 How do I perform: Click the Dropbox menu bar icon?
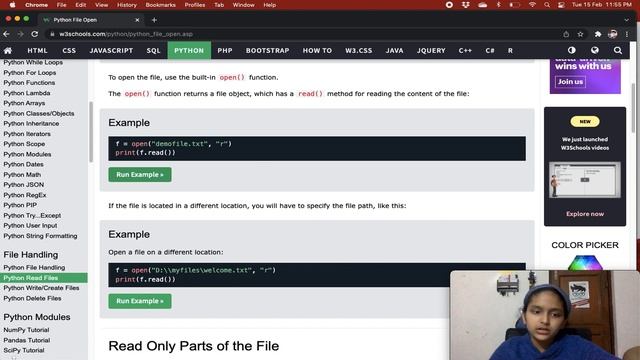click(465, 5)
